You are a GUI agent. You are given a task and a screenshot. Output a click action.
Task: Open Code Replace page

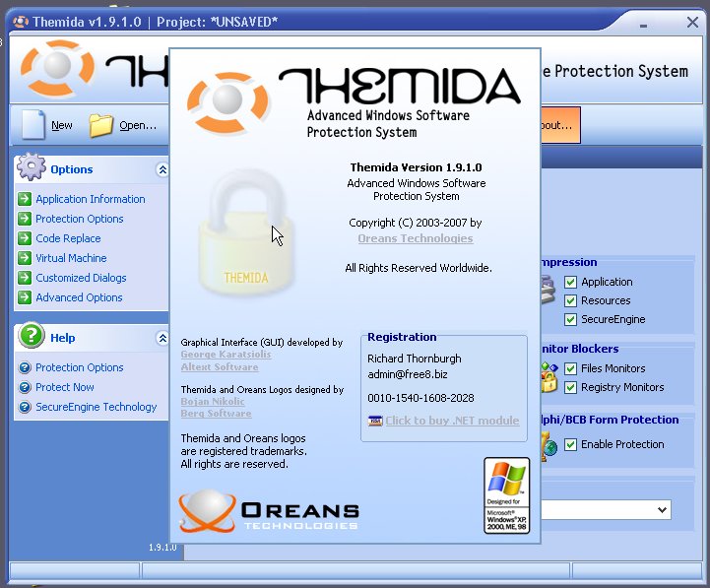coord(68,238)
